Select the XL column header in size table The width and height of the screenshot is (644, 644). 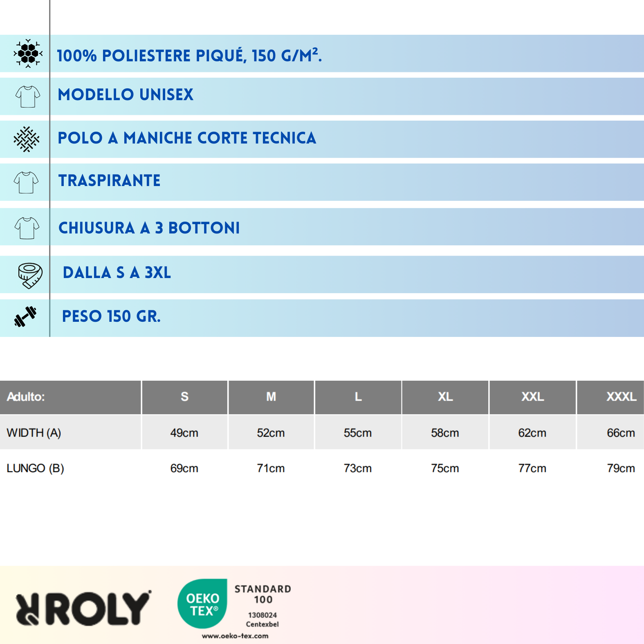coord(445,397)
